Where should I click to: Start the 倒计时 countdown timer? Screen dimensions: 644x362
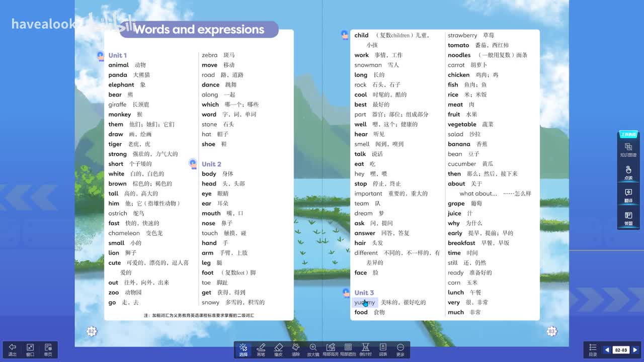tap(366, 350)
